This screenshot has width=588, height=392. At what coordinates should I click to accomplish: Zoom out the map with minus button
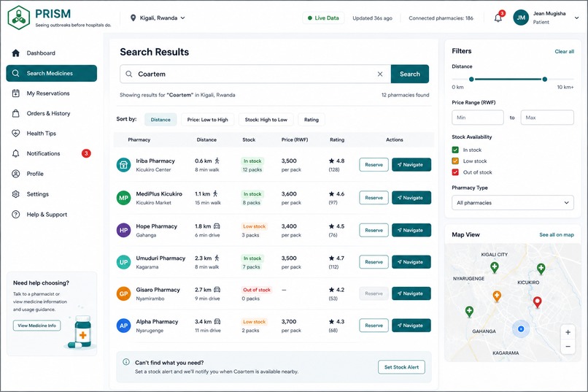[568, 346]
